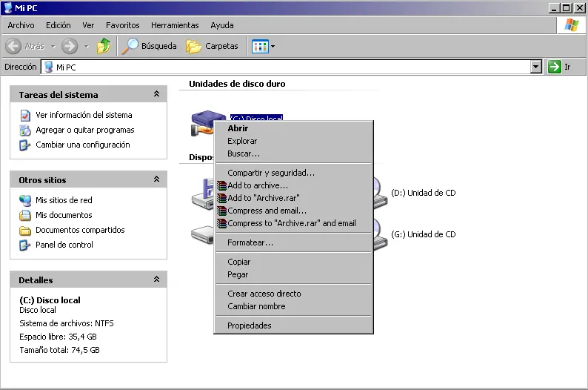Collapse the Otros sitios panel

[156, 179]
